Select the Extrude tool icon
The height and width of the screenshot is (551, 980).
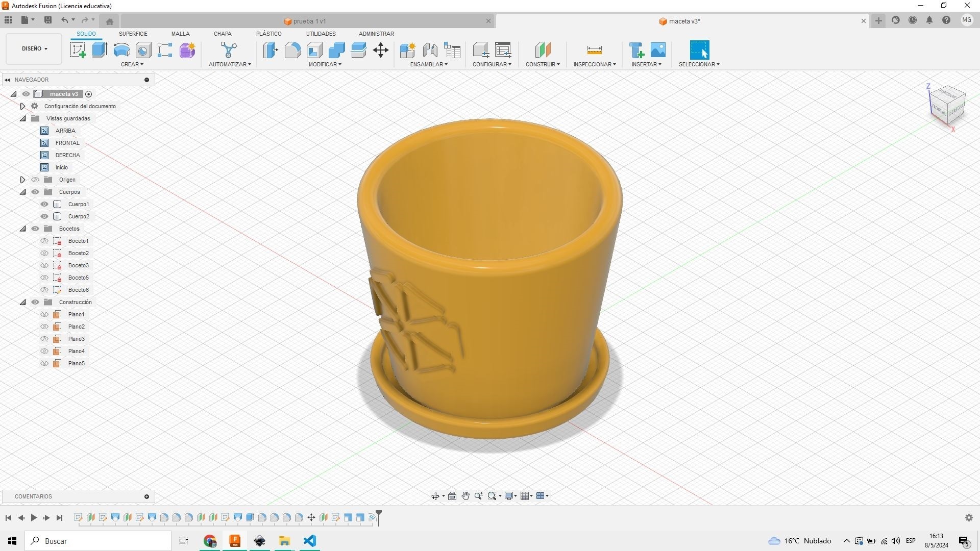tap(100, 50)
